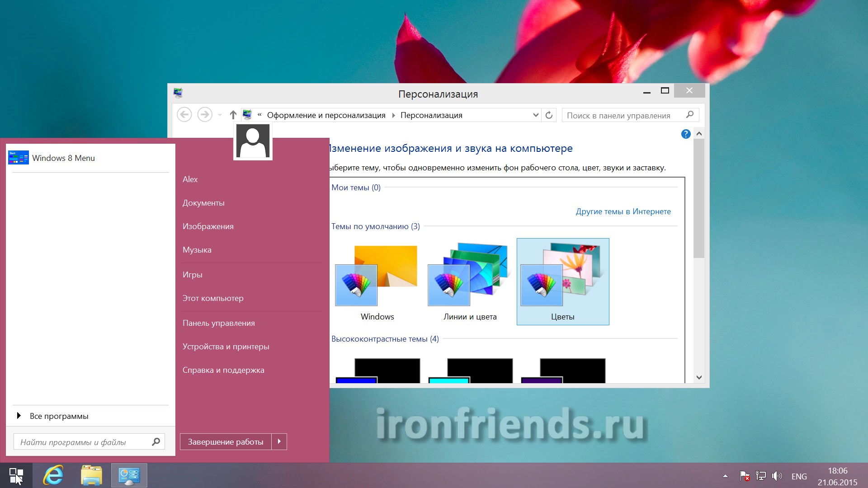868x488 pixels.
Task: Refresh the Personalization window address bar
Action: (549, 115)
